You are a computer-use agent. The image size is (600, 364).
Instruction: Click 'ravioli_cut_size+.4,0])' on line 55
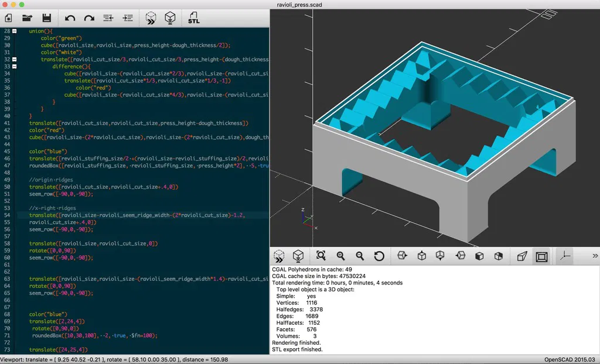[x=63, y=222]
